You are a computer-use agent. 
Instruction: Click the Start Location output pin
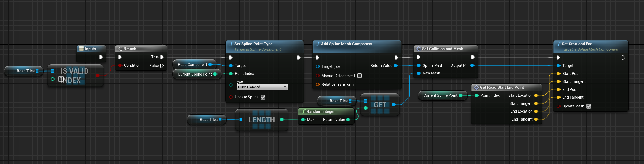coord(536,95)
